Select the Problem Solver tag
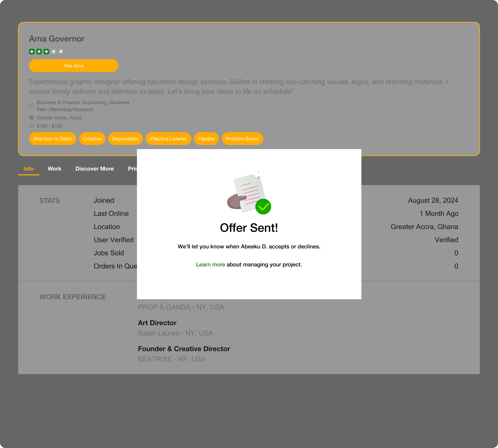Image resolution: width=498 pixels, height=448 pixels. tap(242, 139)
